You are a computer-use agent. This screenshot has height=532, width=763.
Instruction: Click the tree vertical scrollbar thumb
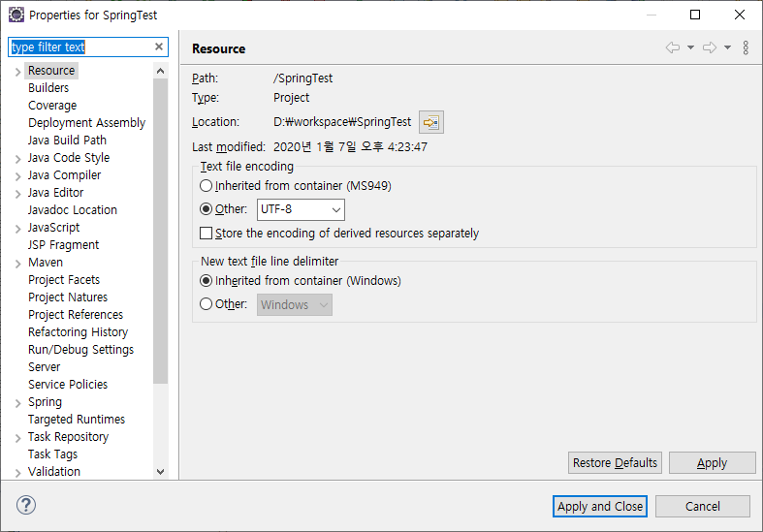coord(160,231)
